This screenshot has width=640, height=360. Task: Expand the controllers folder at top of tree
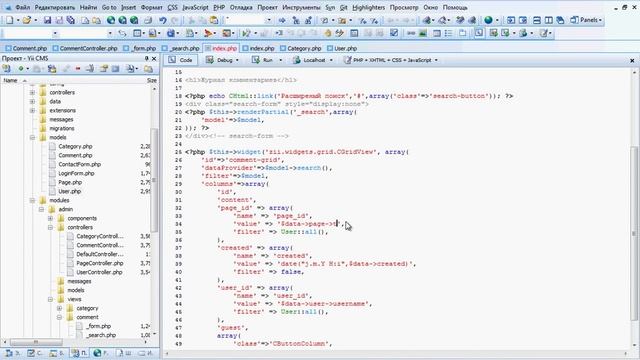tap(32, 93)
